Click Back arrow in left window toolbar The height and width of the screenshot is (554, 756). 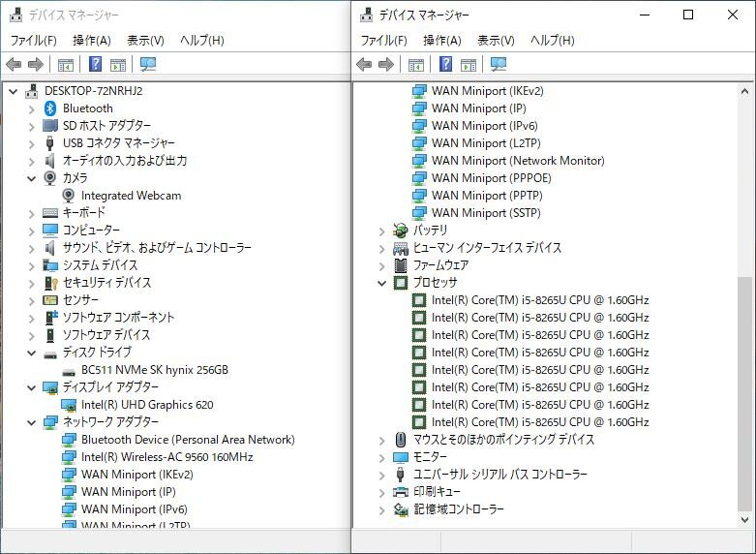(14, 64)
